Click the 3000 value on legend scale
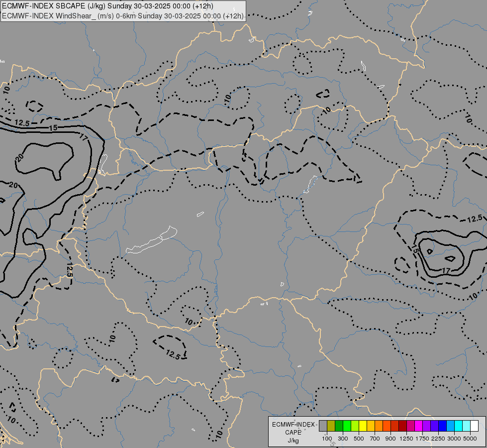 pyautogui.click(x=454, y=439)
